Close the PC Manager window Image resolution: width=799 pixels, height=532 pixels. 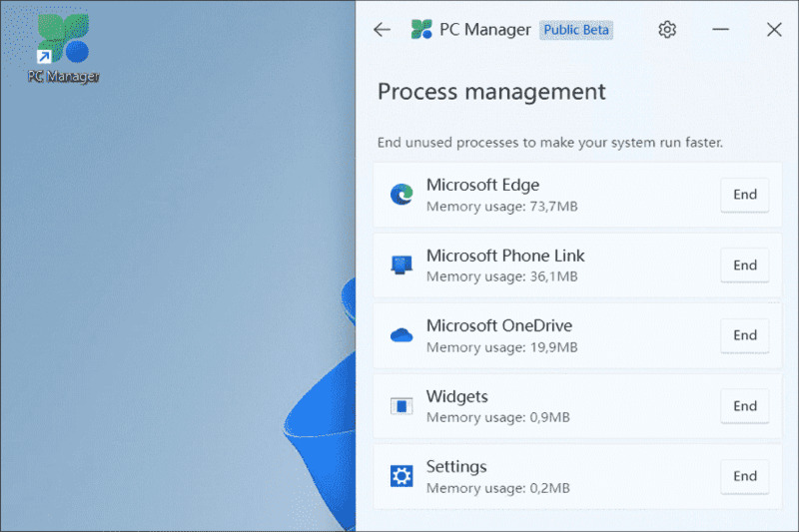click(774, 30)
